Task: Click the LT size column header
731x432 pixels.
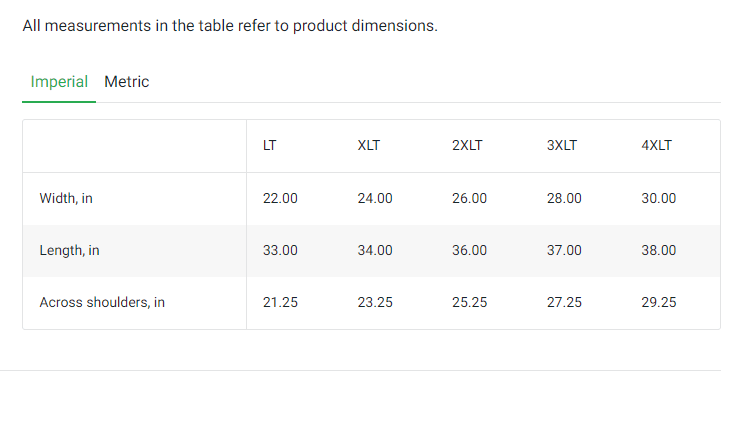Action: pyautogui.click(x=270, y=145)
